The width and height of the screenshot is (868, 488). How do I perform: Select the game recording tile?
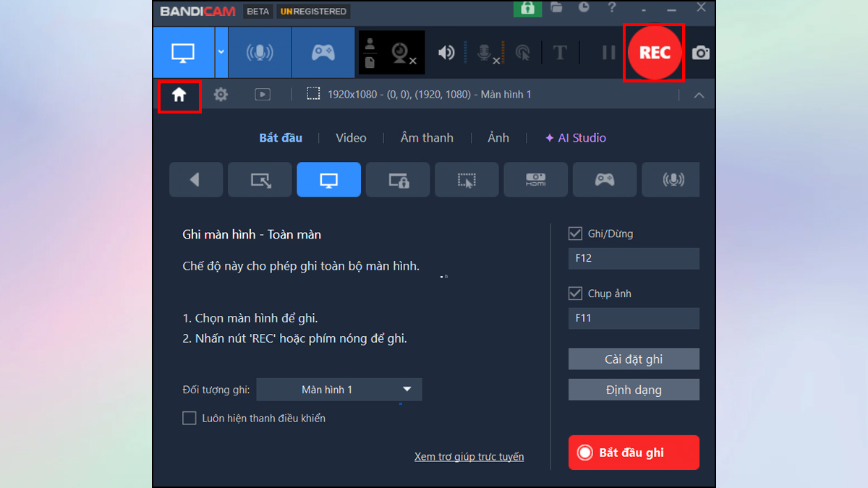(x=605, y=179)
